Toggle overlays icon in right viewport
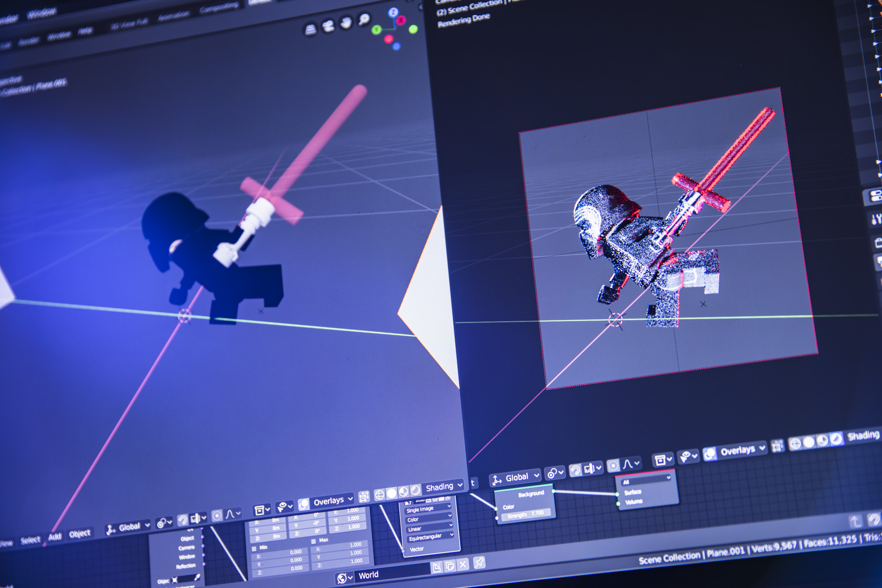Image resolution: width=882 pixels, height=588 pixels. click(710, 454)
